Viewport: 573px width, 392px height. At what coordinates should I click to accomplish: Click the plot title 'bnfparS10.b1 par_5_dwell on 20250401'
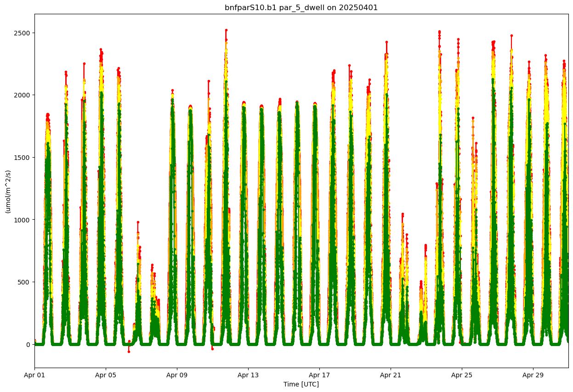tap(301, 8)
